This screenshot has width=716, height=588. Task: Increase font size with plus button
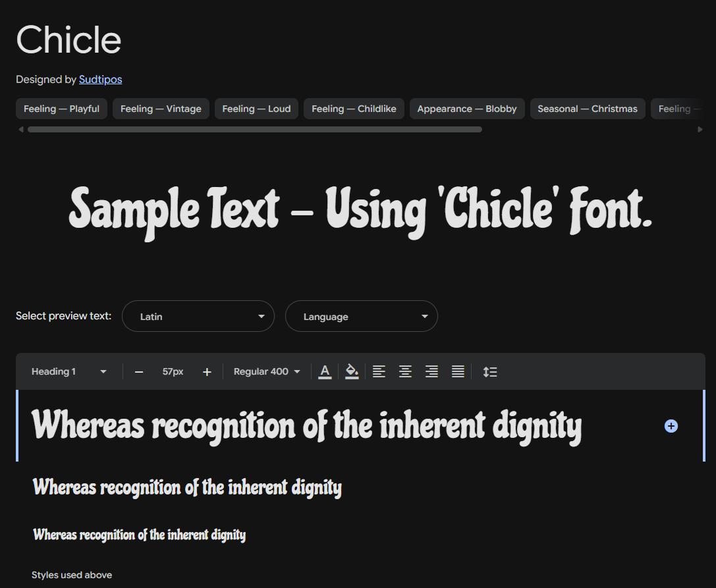[x=207, y=372]
